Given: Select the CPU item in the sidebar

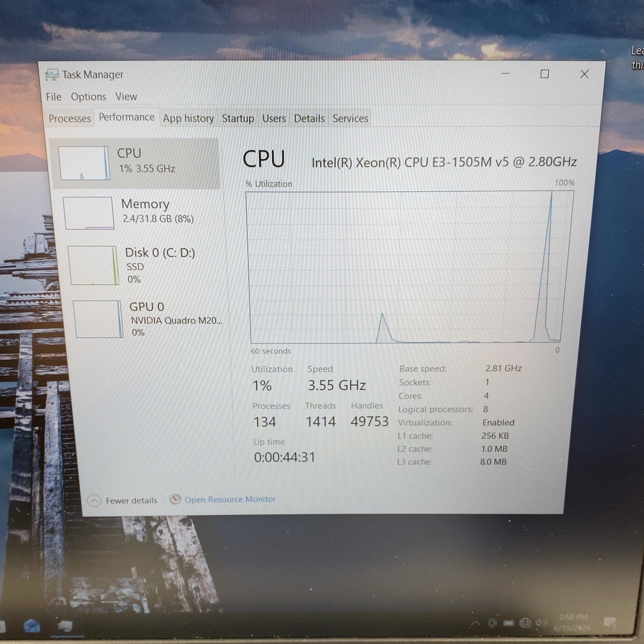Looking at the screenshot, I should pos(135,163).
